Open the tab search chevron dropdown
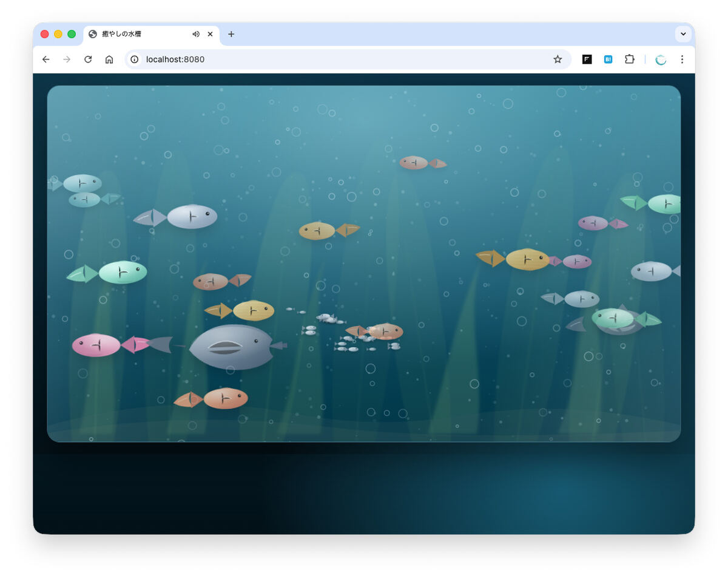Screen dimensions: 728x578 coord(683,34)
